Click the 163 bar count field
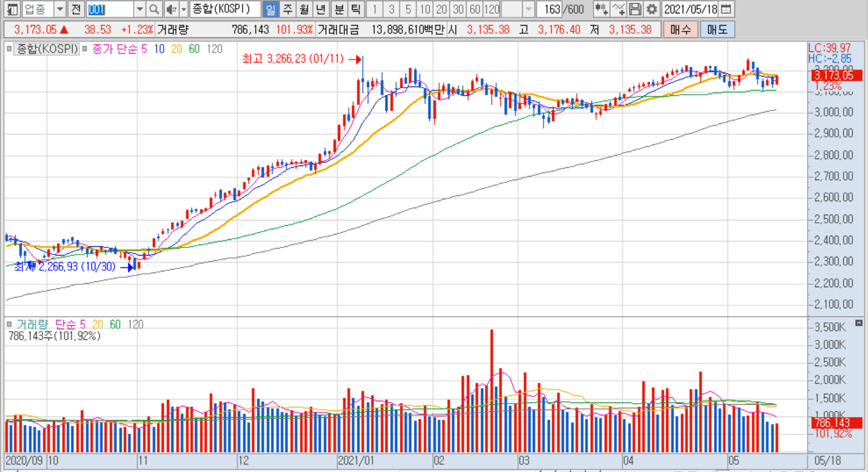 (x=550, y=9)
